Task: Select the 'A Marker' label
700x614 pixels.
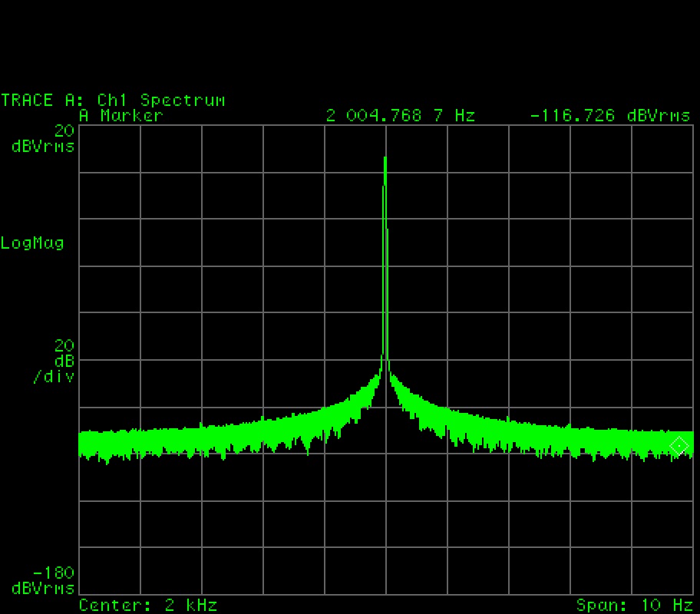Action: click(121, 116)
